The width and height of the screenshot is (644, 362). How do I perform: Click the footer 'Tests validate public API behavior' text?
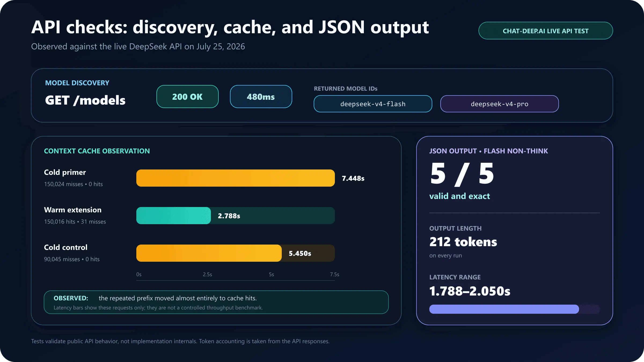coord(180,341)
